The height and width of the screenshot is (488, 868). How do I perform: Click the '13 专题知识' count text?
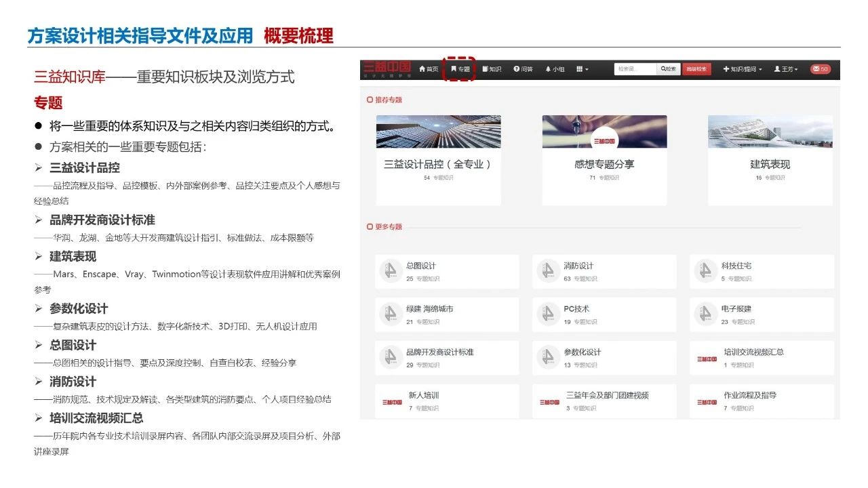pyautogui.click(x=580, y=365)
